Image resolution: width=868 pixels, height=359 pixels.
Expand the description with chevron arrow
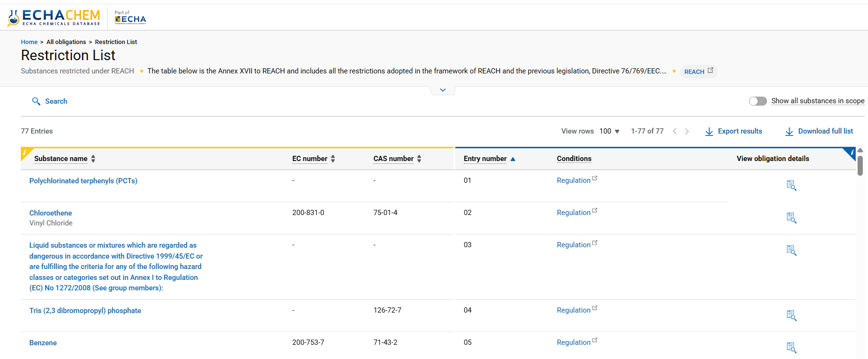(x=443, y=90)
